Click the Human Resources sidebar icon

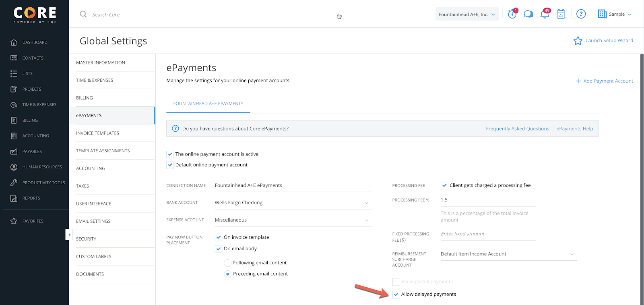point(14,167)
